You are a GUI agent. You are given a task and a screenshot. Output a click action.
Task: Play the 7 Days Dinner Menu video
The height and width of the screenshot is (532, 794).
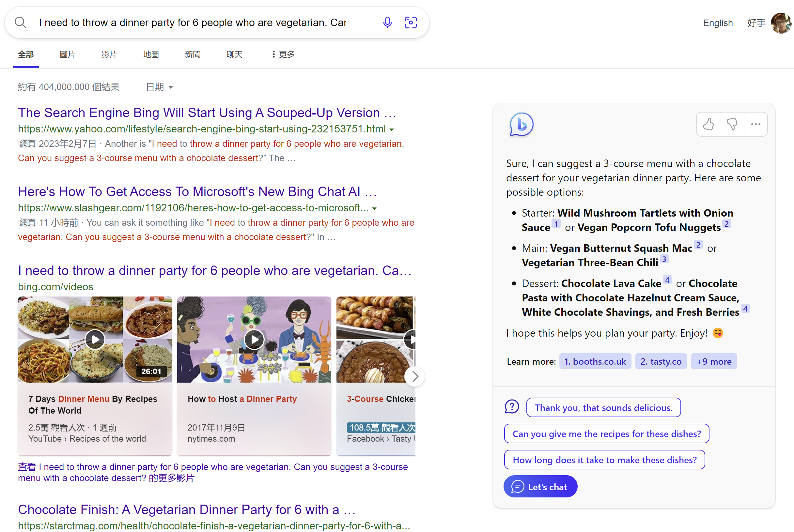pos(95,339)
